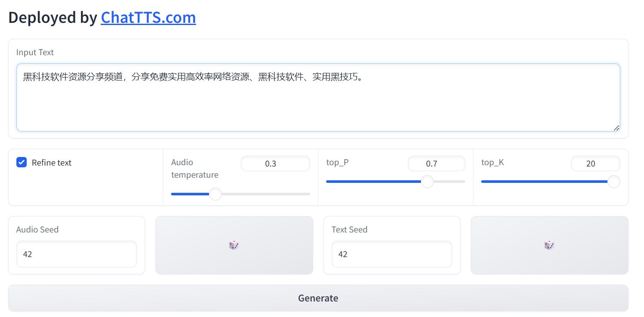
Task: Select the Audio temperature value field
Action: coord(275,163)
